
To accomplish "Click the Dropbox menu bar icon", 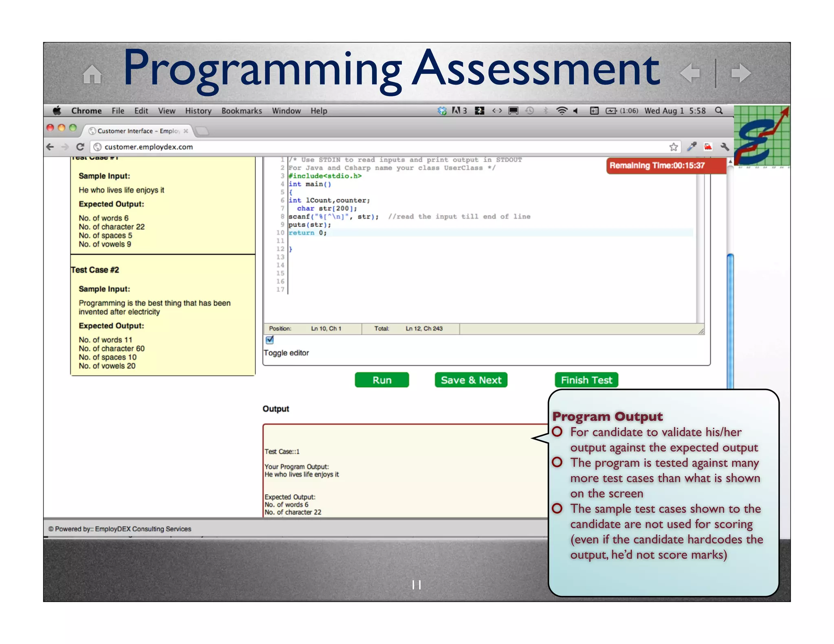I will pos(442,111).
